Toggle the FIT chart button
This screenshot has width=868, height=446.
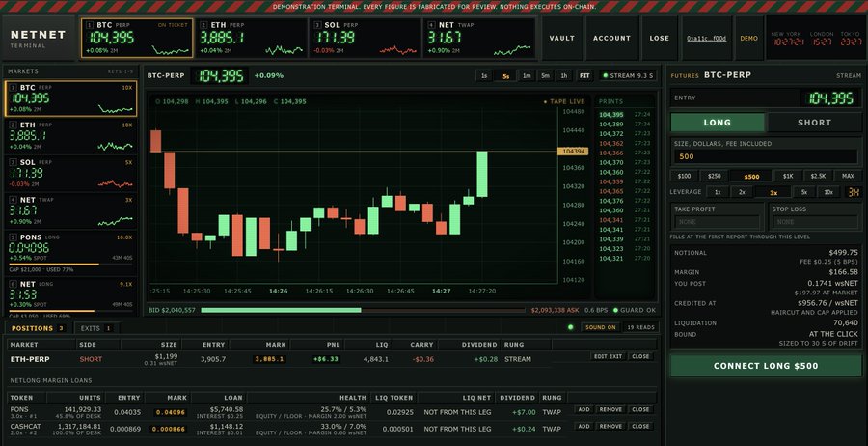click(584, 76)
